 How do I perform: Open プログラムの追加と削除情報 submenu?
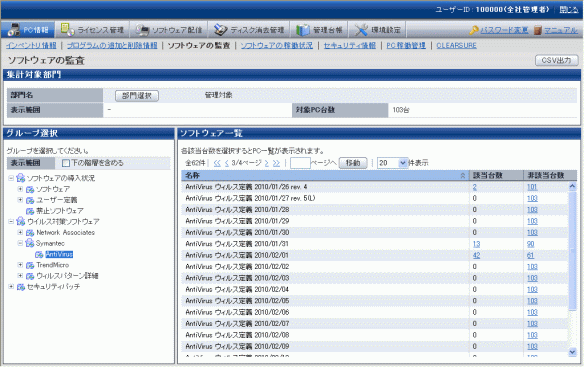pos(112,45)
